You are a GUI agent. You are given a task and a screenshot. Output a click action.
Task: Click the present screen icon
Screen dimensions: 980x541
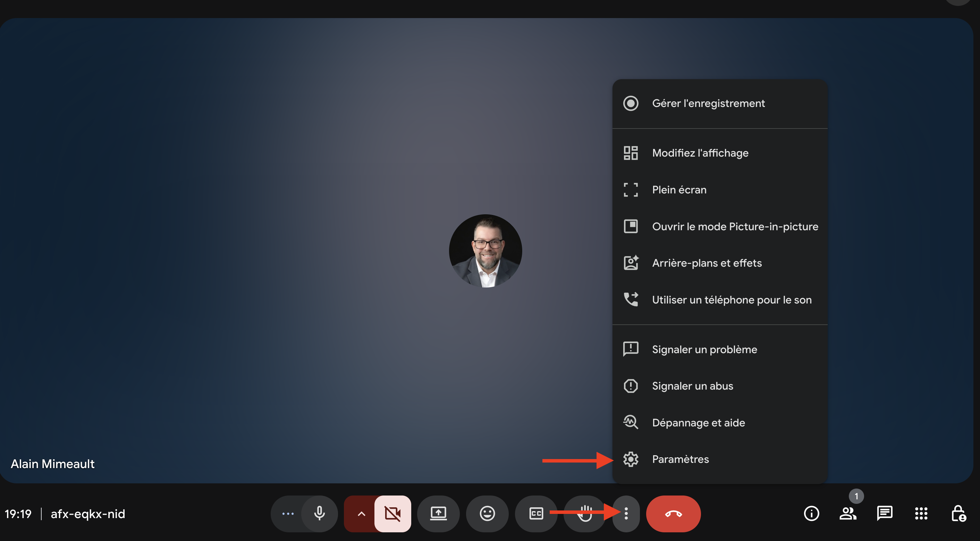438,514
